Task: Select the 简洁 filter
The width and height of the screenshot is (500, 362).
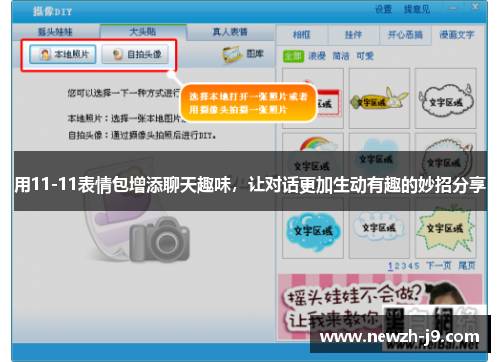Action: [341, 56]
